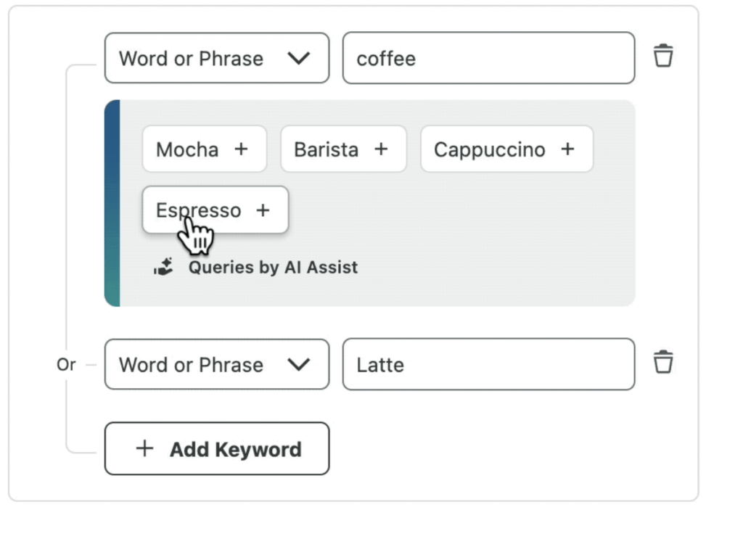The width and height of the screenshot is (743, 560).
Task: Delete the Latte keyword row with trash icon
Action: click(663, 362)
